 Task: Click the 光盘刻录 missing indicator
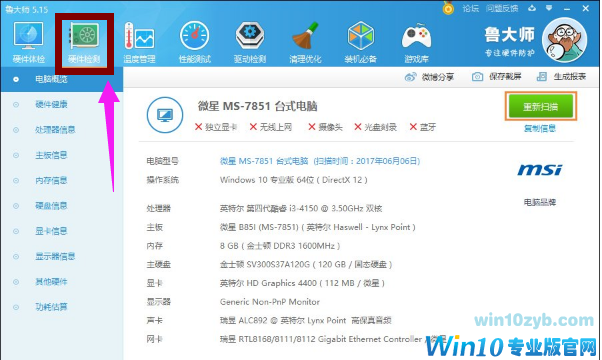(x=375, y=127)
